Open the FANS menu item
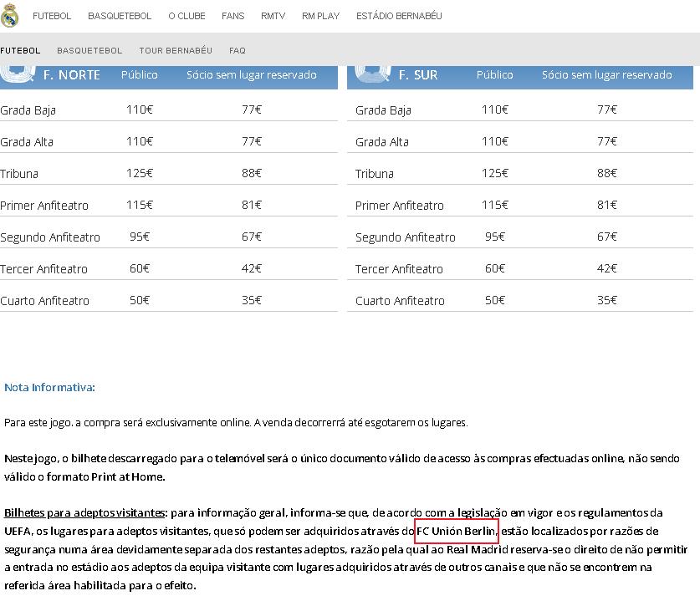Screen dimensions: 700x606 233,16
